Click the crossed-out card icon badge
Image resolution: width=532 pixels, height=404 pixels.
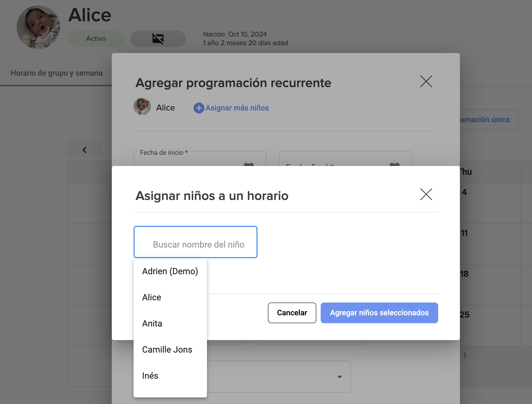click(158, 39)
